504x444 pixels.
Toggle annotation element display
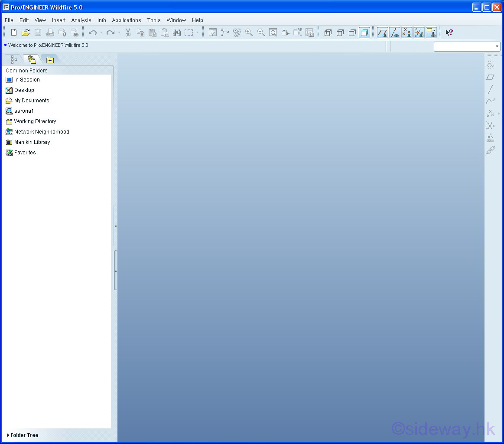tap(431, 33)
